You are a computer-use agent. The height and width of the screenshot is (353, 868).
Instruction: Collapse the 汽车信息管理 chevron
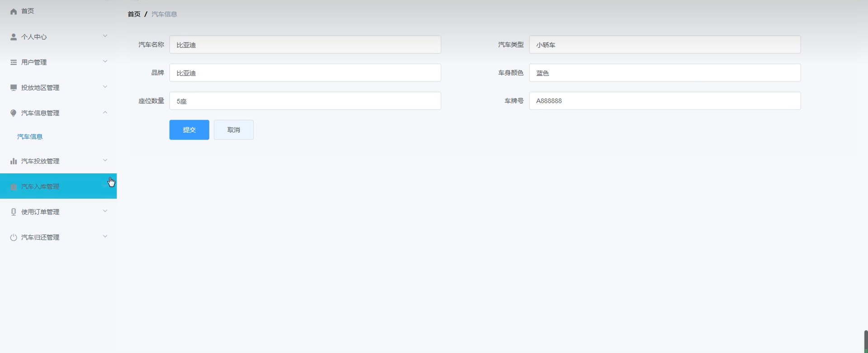[105, 112]
